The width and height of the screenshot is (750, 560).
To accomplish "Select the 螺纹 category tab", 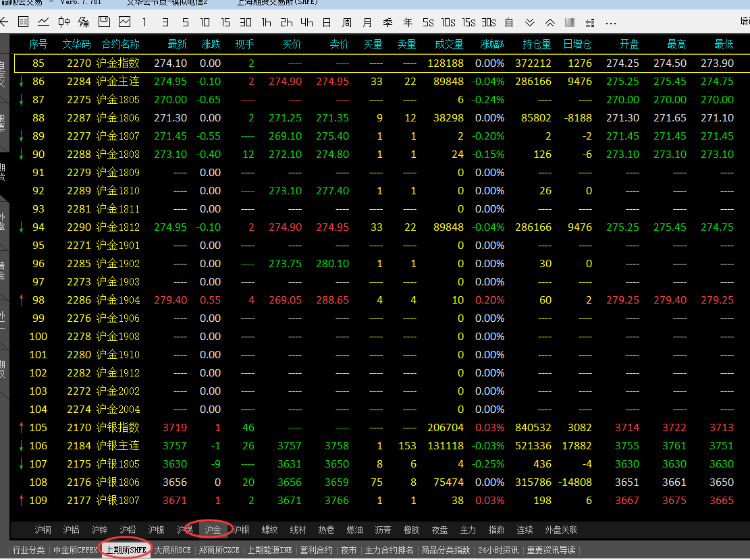I will pos(269,530).
